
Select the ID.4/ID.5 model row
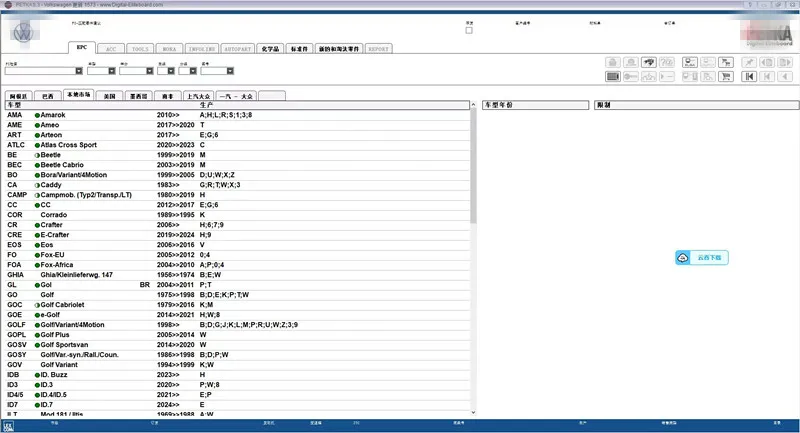[237, 395]
